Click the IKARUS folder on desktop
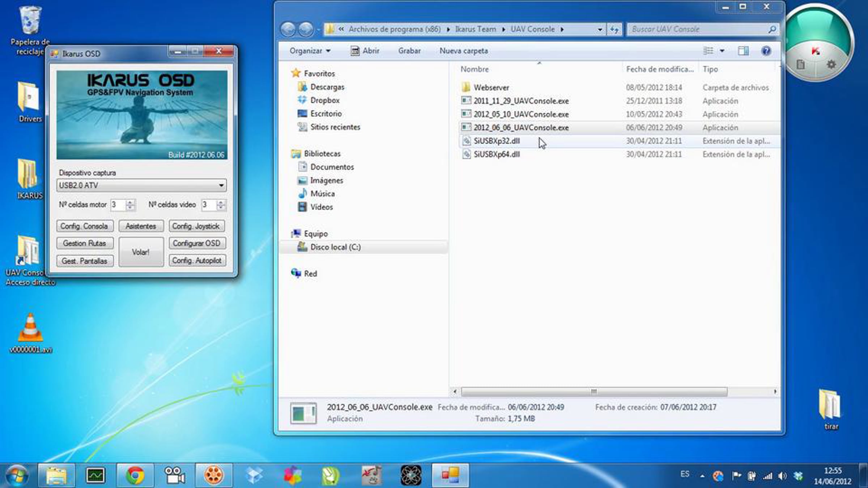 pyautogui.click(x=30, y=179)
